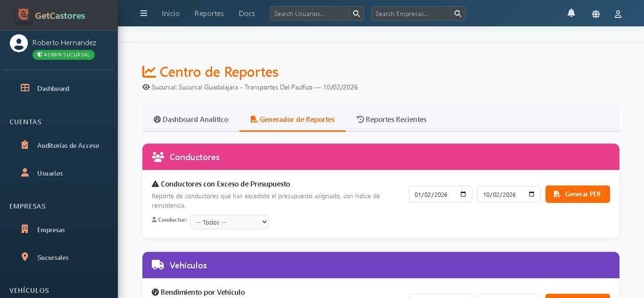Screen dimensions: 644x298
Task: Open the Roberto Hernandez profile avatar
Action: pos(19,43)
